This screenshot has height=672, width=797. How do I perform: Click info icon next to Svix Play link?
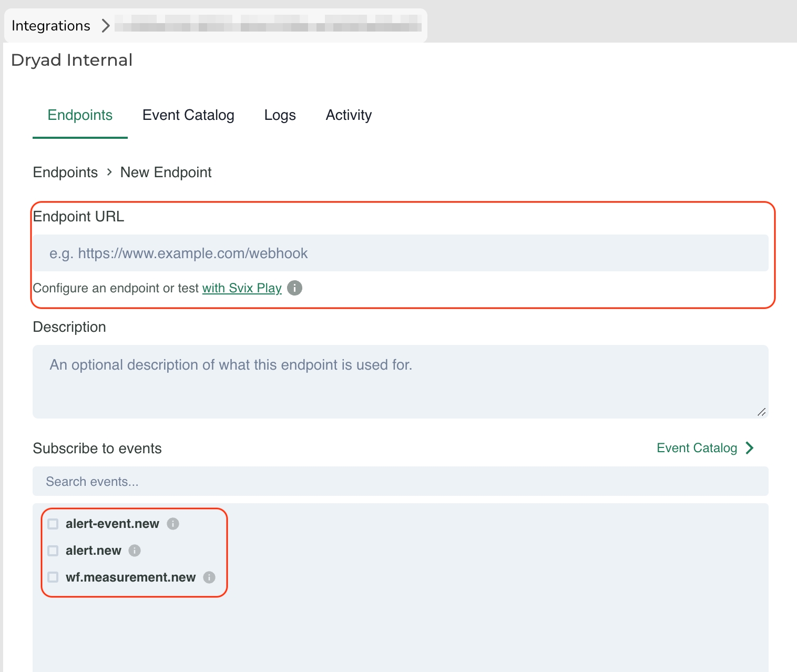pos(294,288)
